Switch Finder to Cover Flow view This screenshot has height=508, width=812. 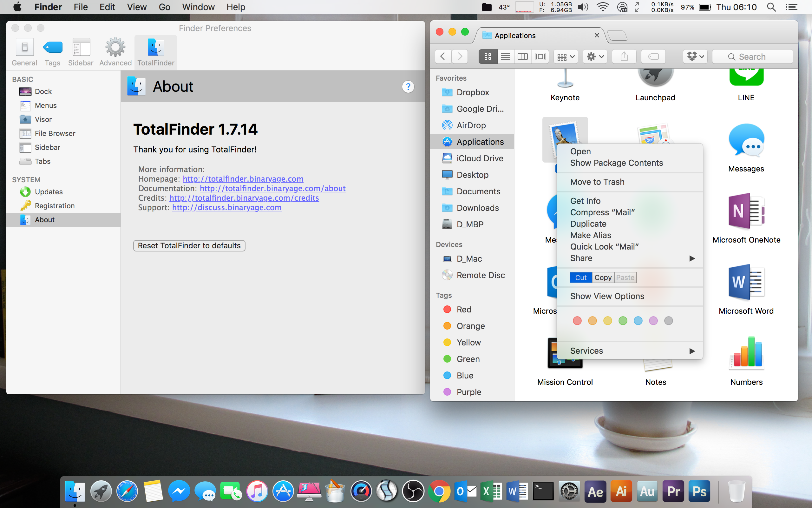pyautogui.click(x=540, y=57)
